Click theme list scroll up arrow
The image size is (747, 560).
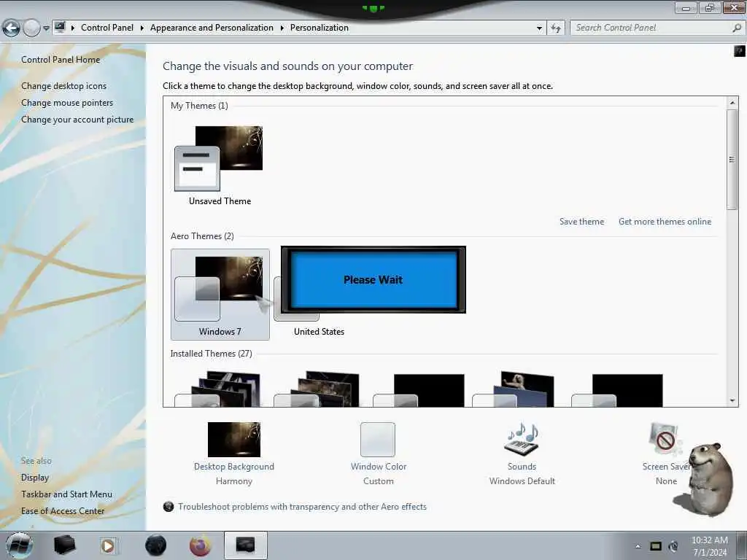pyautogui.click(x=732, y=102)
